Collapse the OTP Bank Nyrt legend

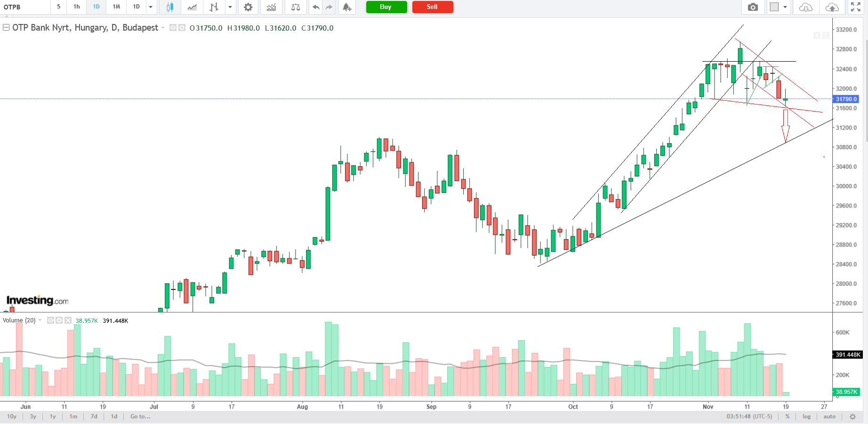[6, 28]
